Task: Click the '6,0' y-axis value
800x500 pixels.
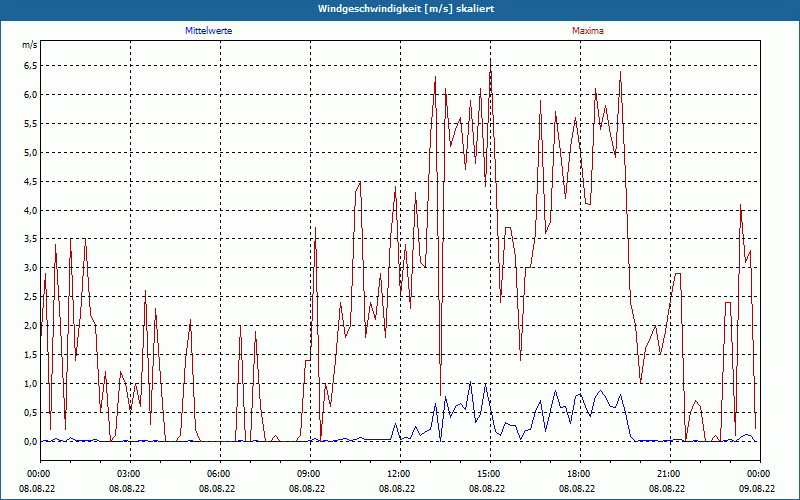Action: [x=30, y=95]
